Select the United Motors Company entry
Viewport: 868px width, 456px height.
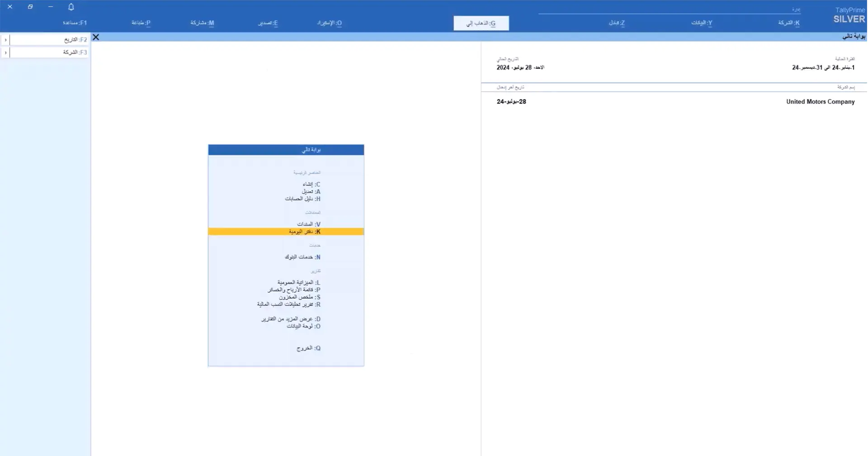pos(820,101)
